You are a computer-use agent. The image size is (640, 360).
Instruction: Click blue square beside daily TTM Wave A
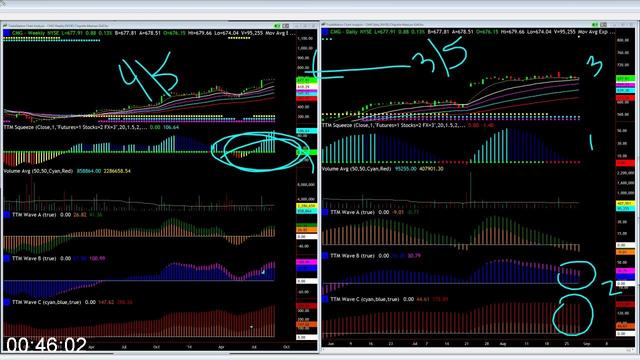[x=325, y=212]
